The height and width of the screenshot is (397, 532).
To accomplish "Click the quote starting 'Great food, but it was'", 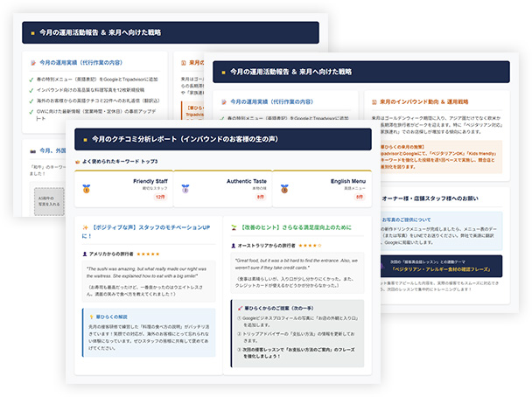I will 297,264.
